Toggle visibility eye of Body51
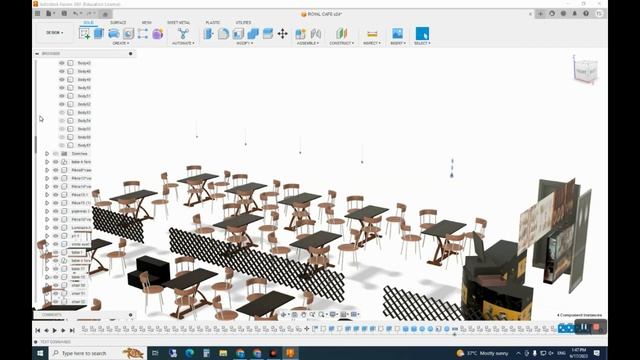The height and width of the screenshot is (360, 640). click(62, 96)
